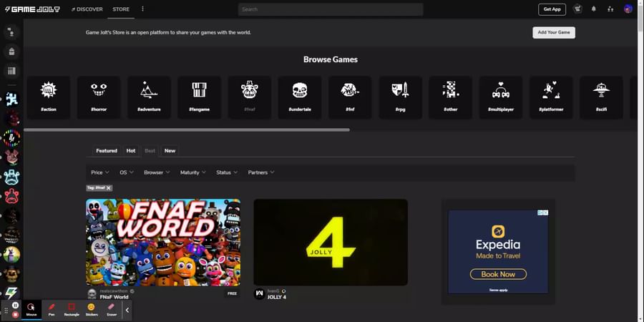Screen dimensions: 644x322
Task: Select the Rectangle annotation tool
Action: (72, 310)
